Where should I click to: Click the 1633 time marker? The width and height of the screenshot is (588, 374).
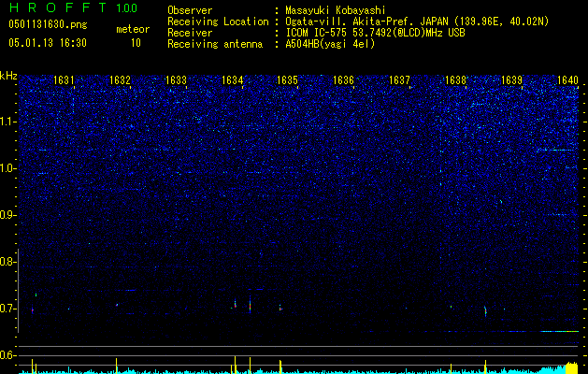(176, 79)
